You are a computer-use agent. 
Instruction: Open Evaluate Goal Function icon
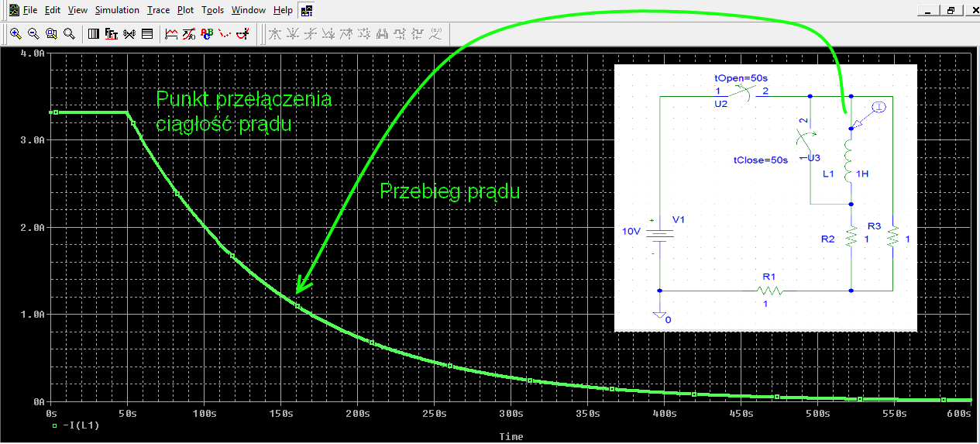pyautogui.click(x=189, y=33)
